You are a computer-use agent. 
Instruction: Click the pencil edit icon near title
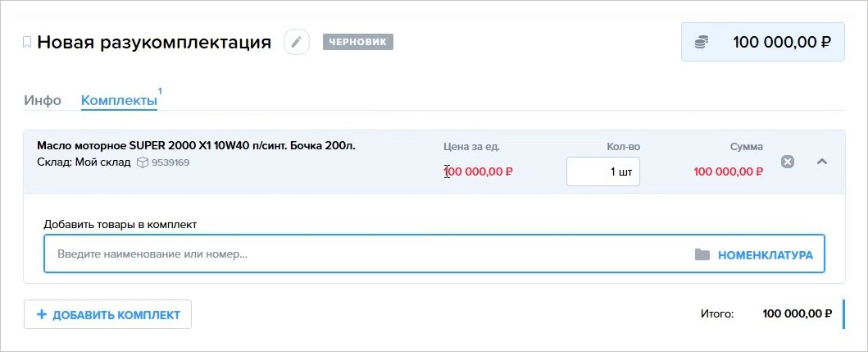coord(297,42)
